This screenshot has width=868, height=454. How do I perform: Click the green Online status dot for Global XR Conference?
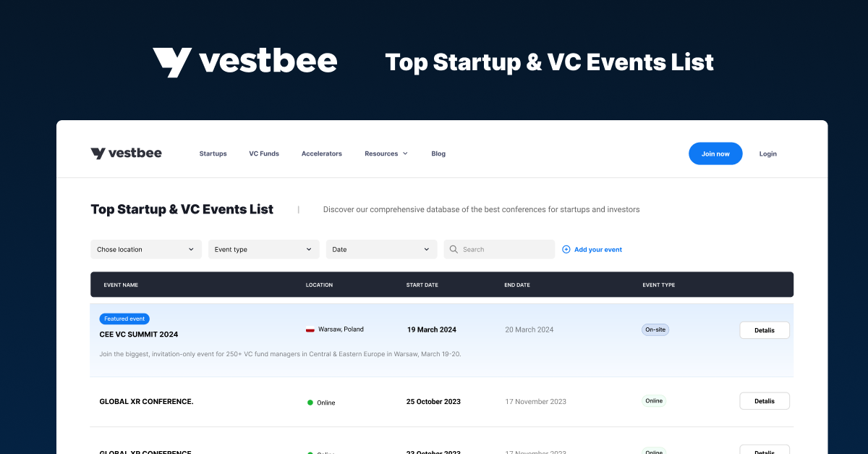coord(310,402)
